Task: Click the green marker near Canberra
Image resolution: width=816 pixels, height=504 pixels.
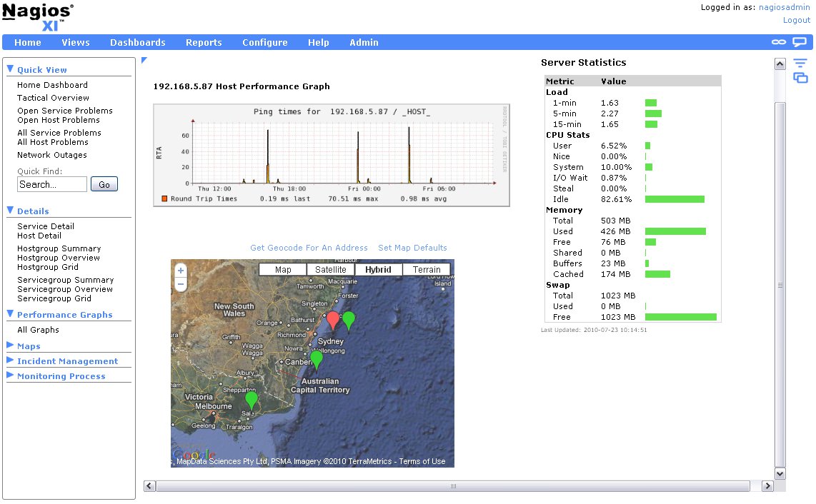Action: click(316, 359)
